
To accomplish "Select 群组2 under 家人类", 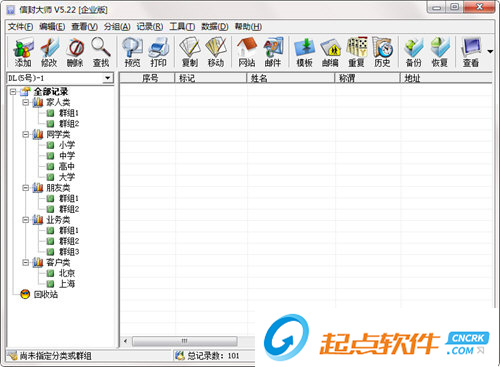I will coord(69,124).
